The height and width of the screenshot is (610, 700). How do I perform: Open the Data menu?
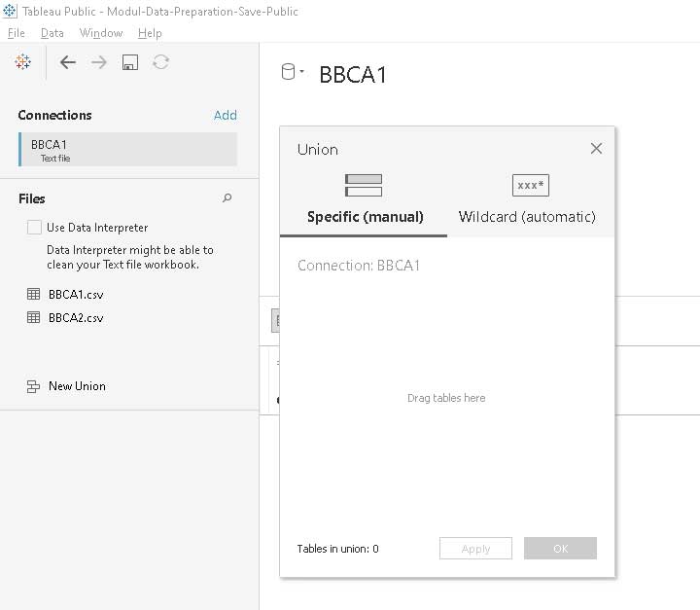52,33
